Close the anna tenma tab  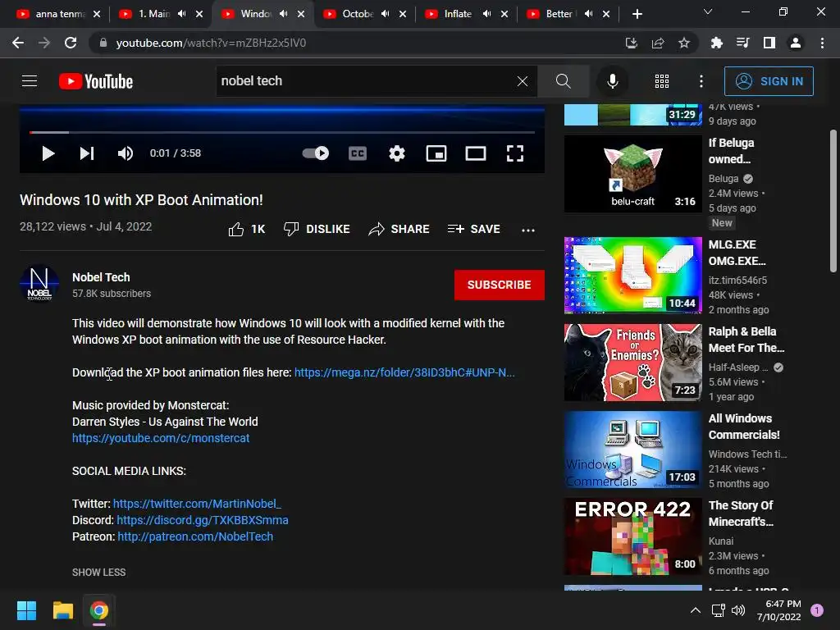[x=97, y=14]
